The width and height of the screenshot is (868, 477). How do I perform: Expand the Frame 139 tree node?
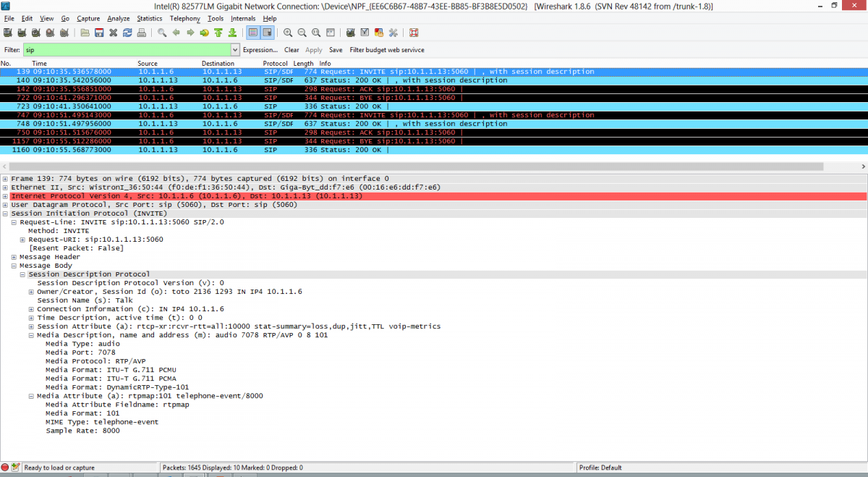pyautogui.click(x=5, y=179)
